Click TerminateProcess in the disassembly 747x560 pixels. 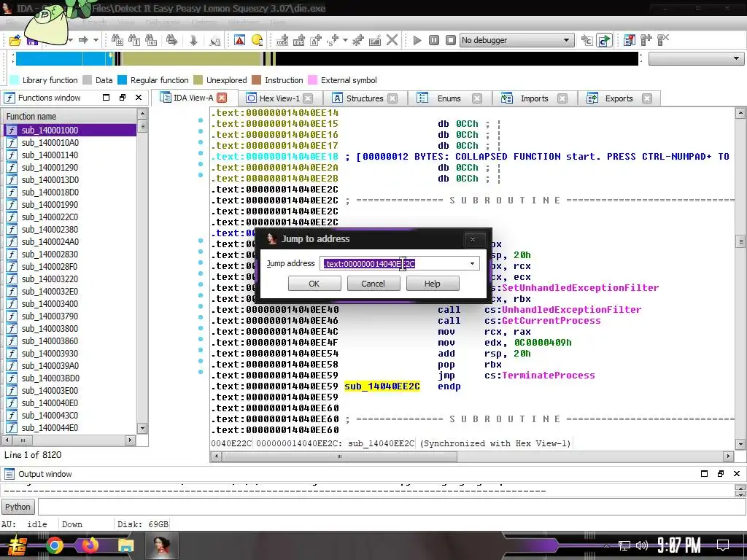click(549, 376)
